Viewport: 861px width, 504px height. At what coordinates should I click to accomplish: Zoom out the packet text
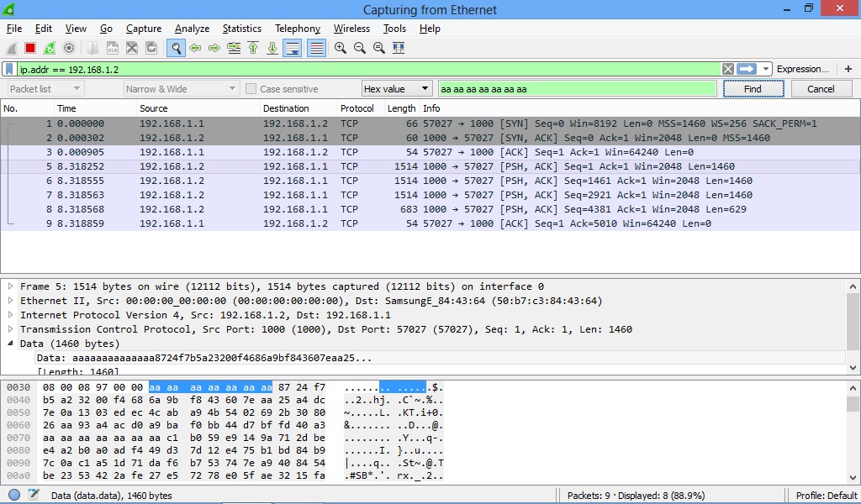360,48
